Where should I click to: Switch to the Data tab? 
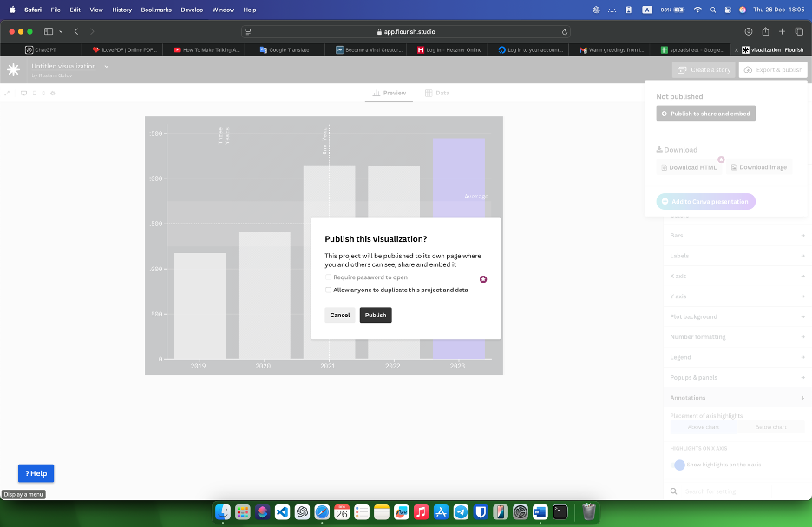click(437, 93)
